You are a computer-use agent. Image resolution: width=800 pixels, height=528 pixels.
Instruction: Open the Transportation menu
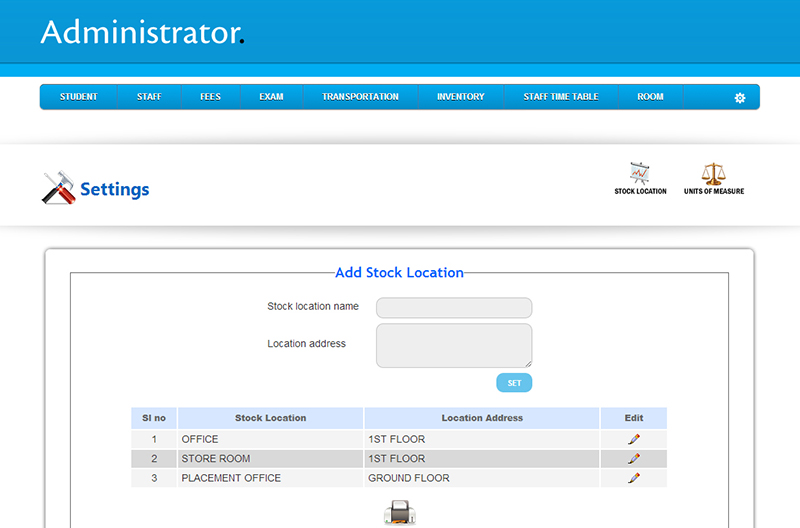[x=360, y=97]
